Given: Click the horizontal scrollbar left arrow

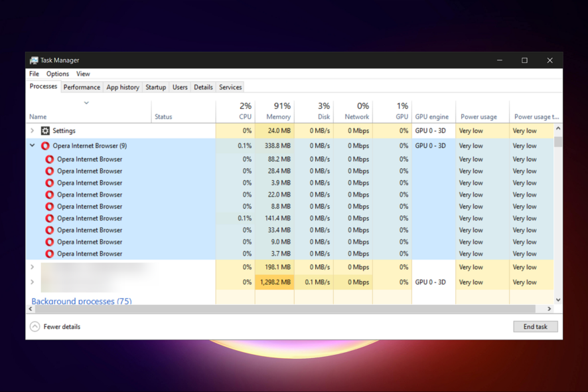Looking at the screenshot, I should 31,309.
